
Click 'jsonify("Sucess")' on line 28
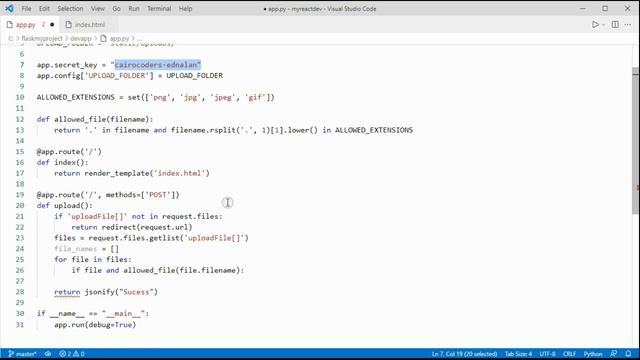click(121, 292)
